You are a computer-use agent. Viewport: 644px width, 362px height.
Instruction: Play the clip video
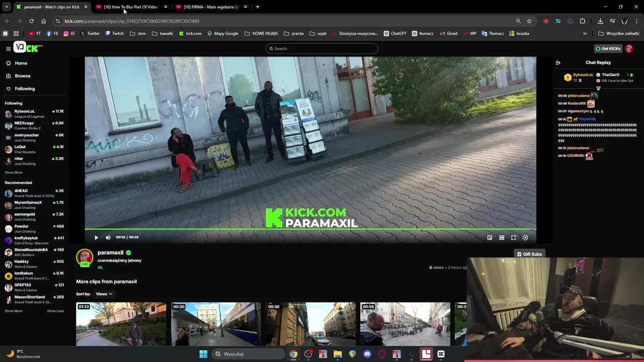[x=96, y=237]
